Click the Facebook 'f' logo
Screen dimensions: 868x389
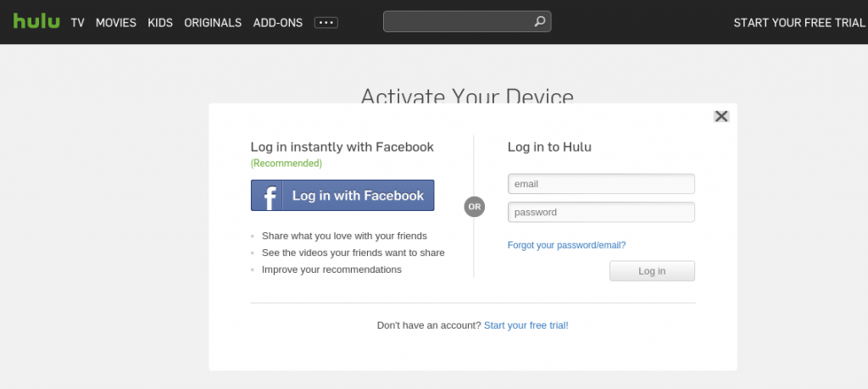(x=268, y=196)
